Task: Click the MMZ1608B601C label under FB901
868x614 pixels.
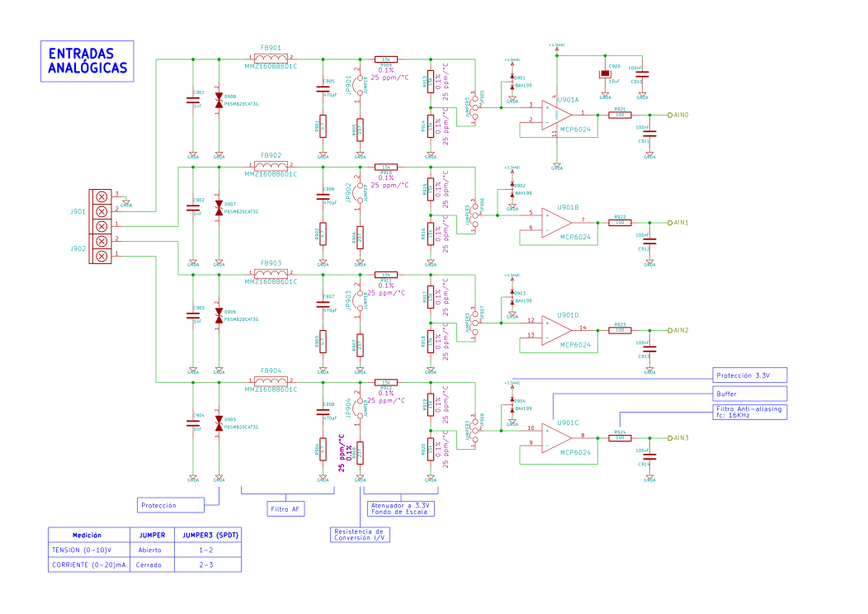Action: pyautogui.click(x=271, y=67)
